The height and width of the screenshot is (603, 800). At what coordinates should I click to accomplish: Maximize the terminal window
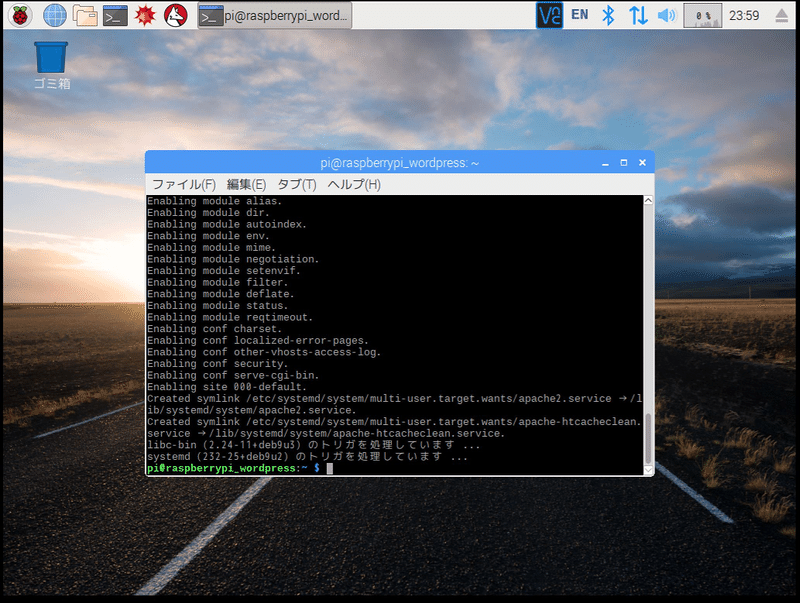pyautogui.click(x=623, y=163)
